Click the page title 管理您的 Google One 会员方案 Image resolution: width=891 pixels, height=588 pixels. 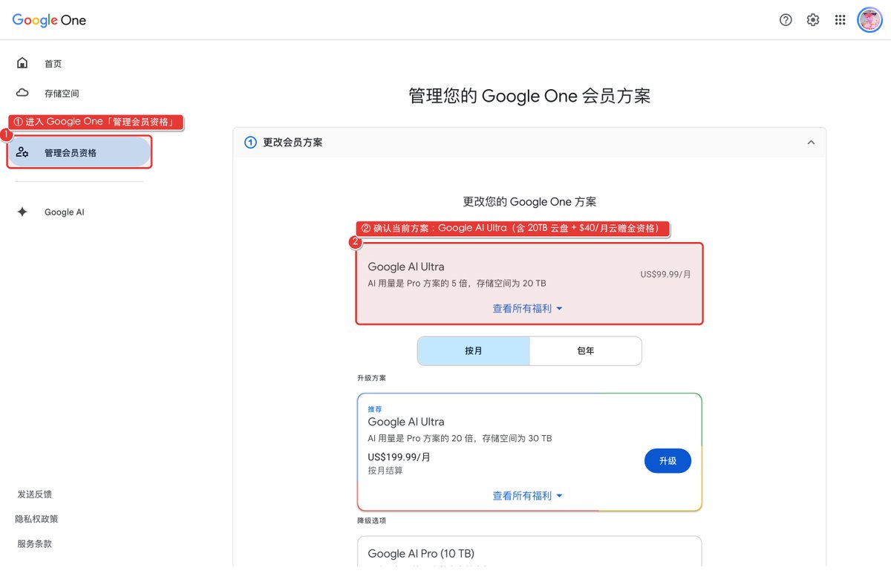[529, 96]
